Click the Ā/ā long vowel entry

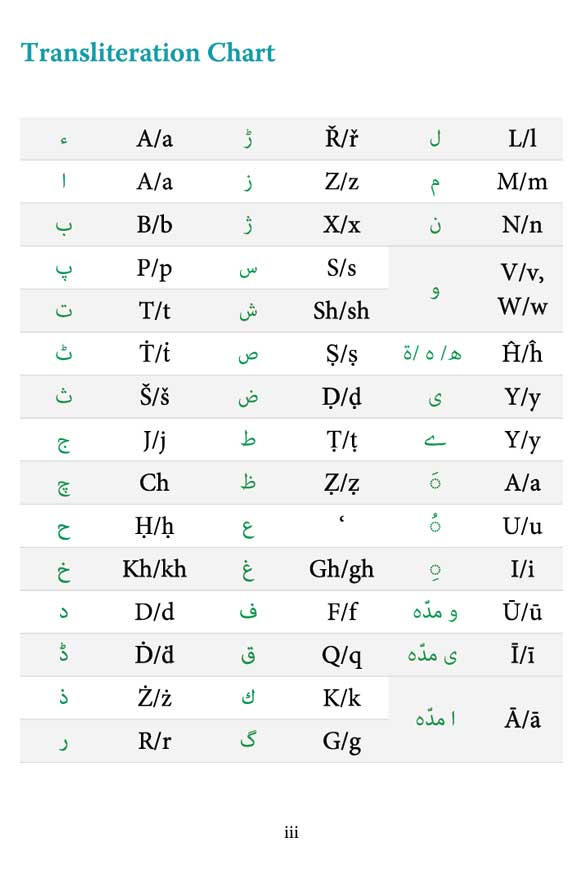[522, 719]
